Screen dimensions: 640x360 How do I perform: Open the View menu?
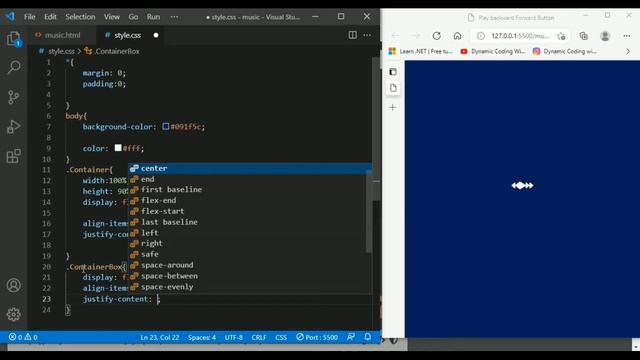click(x=111, y=17)
